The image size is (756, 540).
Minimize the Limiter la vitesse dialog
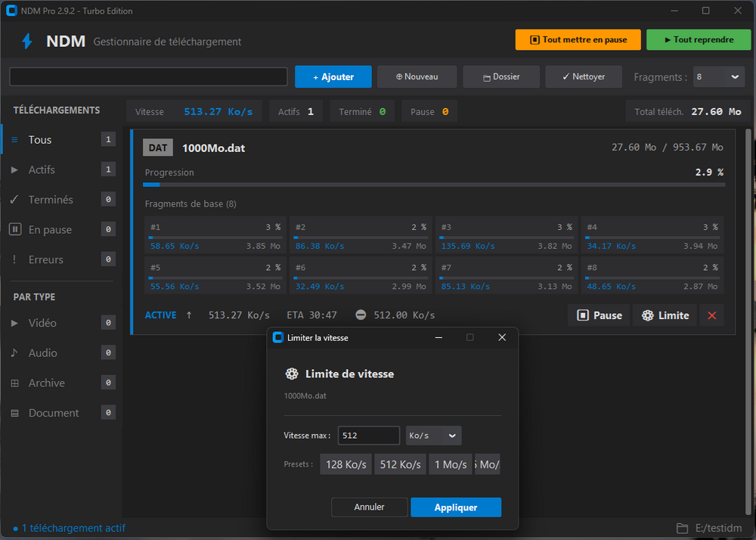point(438,337)
